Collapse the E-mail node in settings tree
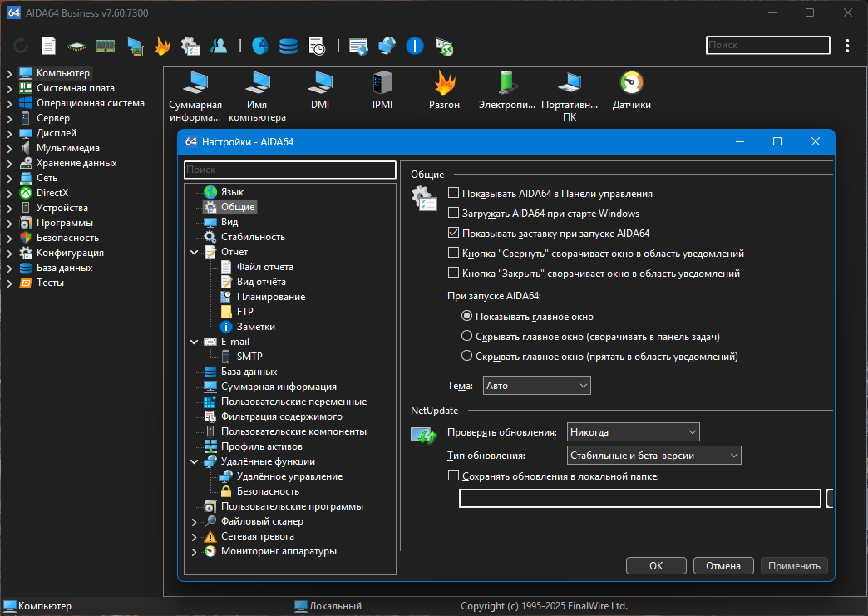This screenshot has width=868, height=616. pos(195,342)
